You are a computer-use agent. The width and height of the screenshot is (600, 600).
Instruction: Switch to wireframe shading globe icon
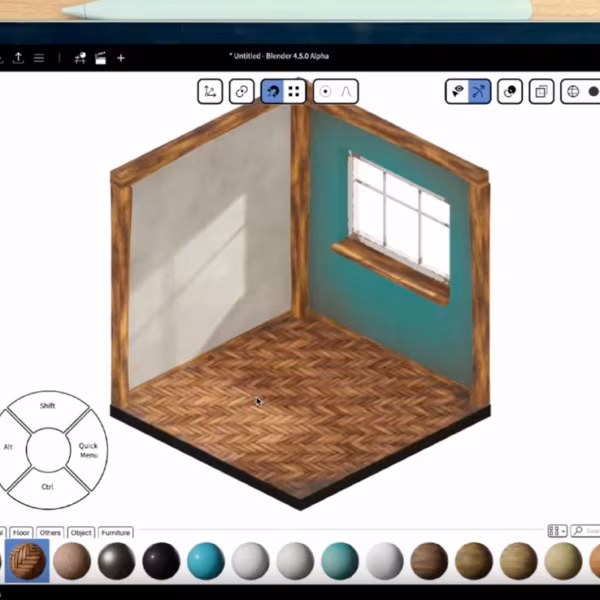pyautogui.click(x=573, y=91)
